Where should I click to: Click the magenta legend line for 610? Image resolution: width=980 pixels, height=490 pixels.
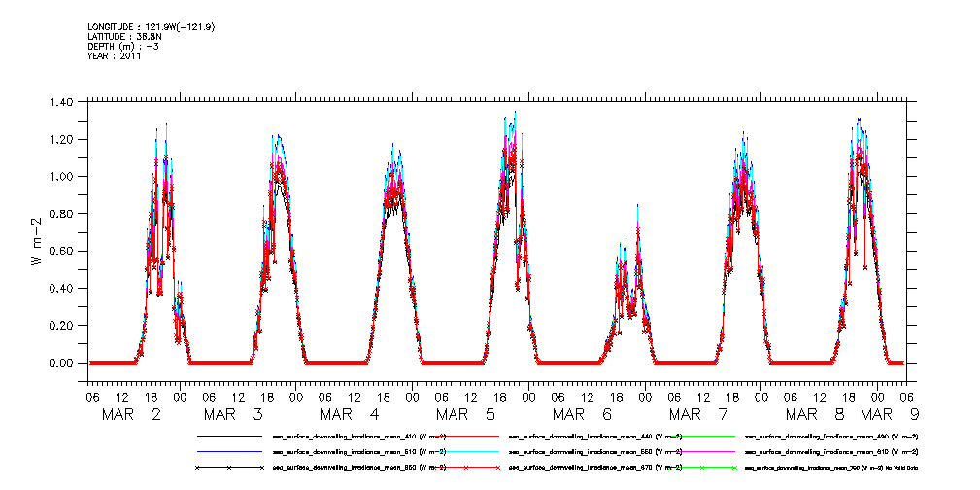701,451
